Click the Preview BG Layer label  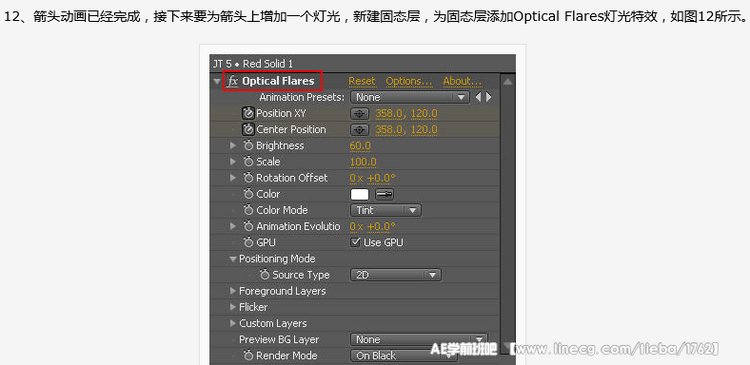279,340
